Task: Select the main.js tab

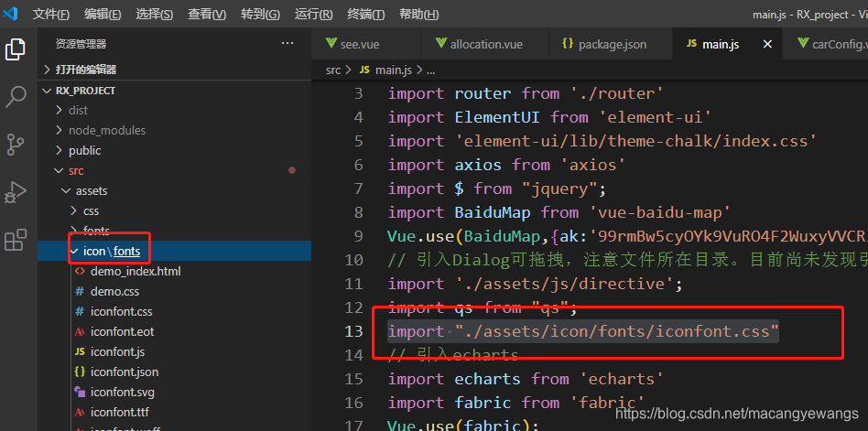Action: (x=721, y=44)
